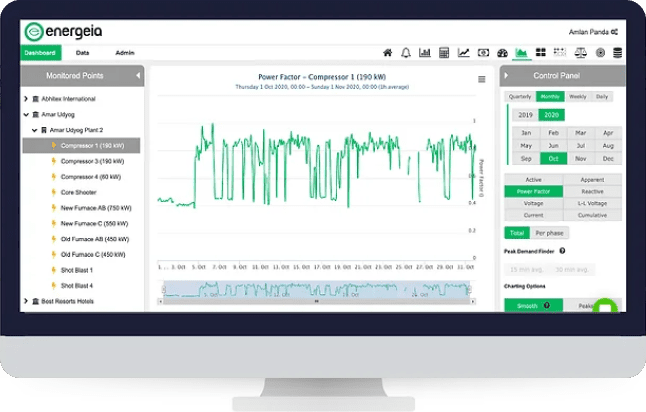
Task: Collapse the Monitored Points panel
Action: click(137, 76)
